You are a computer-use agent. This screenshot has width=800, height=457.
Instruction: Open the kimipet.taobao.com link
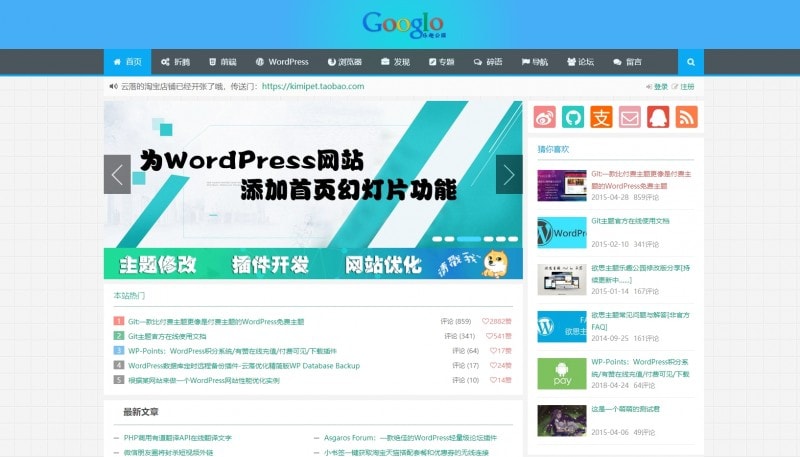[313, 86]
